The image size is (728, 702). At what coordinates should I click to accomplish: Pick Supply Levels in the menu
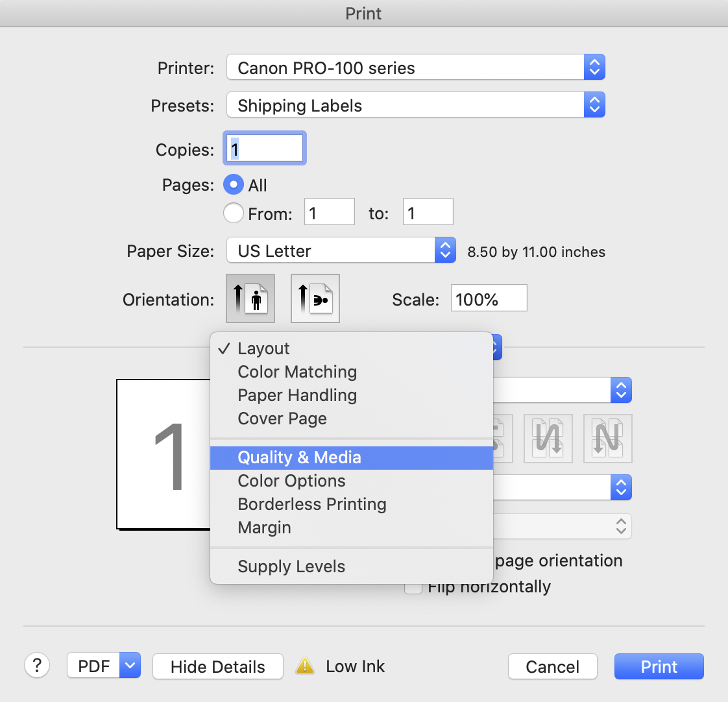click(x=291, y=566)
